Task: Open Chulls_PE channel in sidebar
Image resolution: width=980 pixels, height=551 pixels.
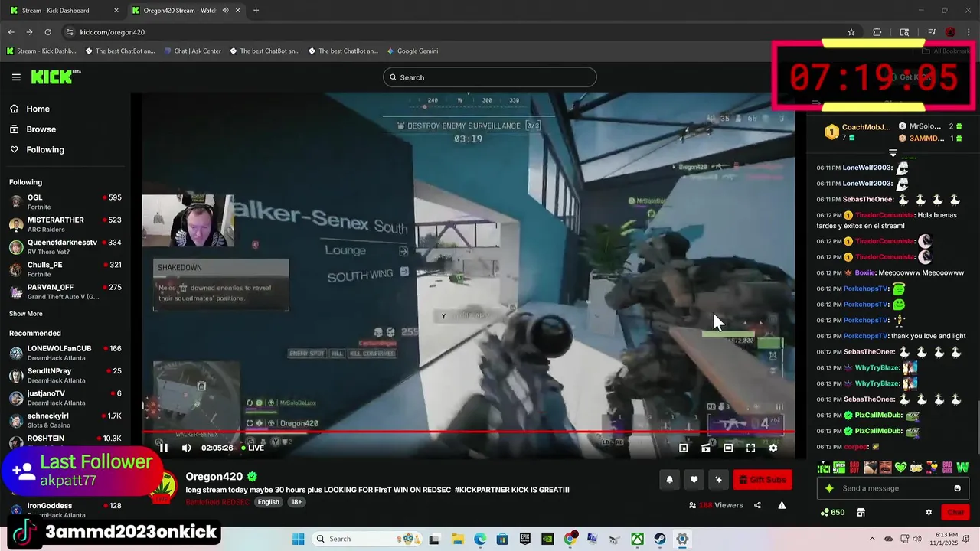Action: pyautogui.click(x=65, y=269)
